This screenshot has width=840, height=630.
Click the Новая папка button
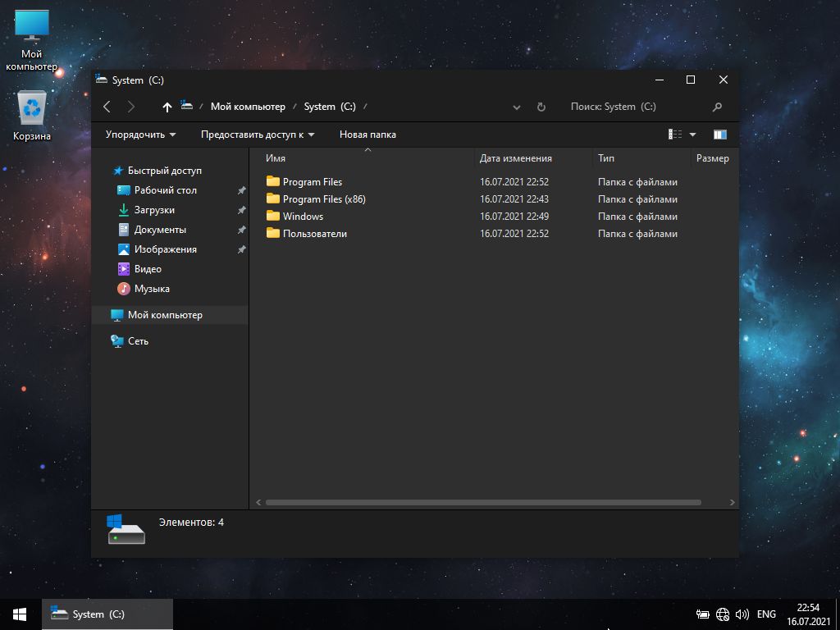point(367,135)
